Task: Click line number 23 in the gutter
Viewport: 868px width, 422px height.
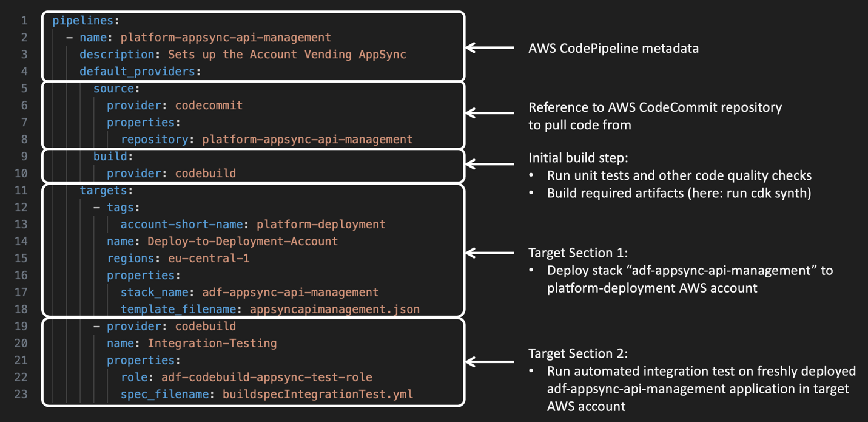Action: coord(21,395)
